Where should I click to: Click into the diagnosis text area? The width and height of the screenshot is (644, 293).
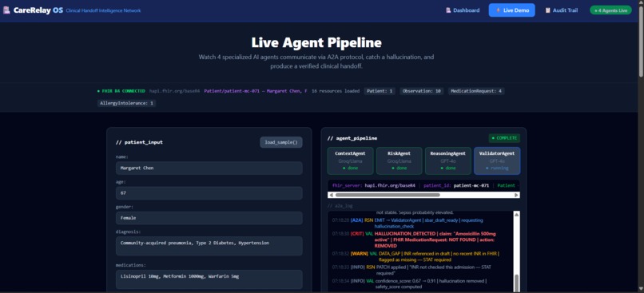[209, 246]
